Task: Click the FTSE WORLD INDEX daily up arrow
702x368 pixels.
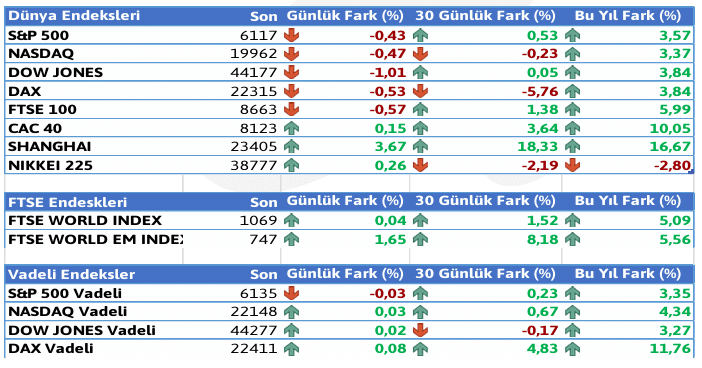Action: pos(291,220)
